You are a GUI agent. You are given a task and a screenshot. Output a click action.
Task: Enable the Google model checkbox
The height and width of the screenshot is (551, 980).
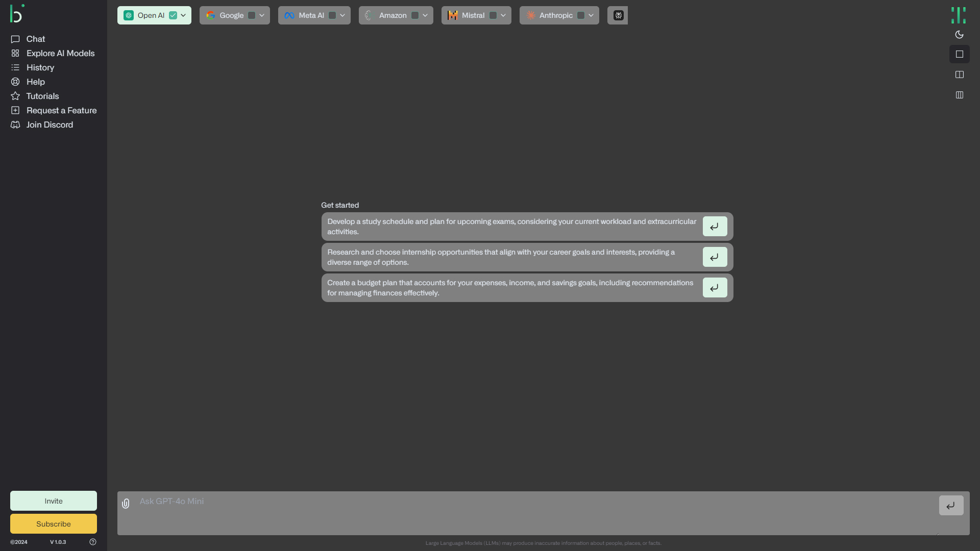252,15
